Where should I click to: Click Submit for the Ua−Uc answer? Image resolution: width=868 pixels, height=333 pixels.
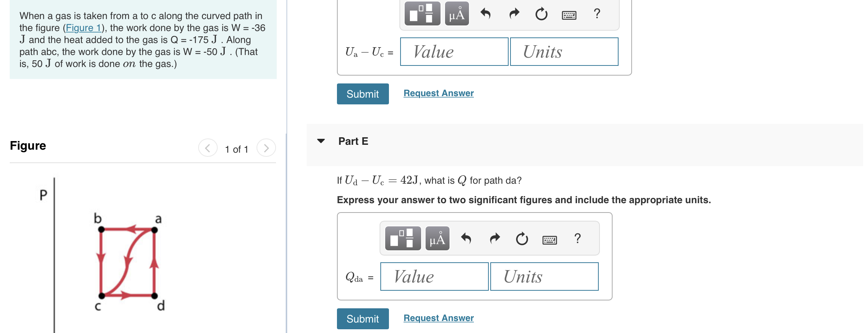[362, 94]
